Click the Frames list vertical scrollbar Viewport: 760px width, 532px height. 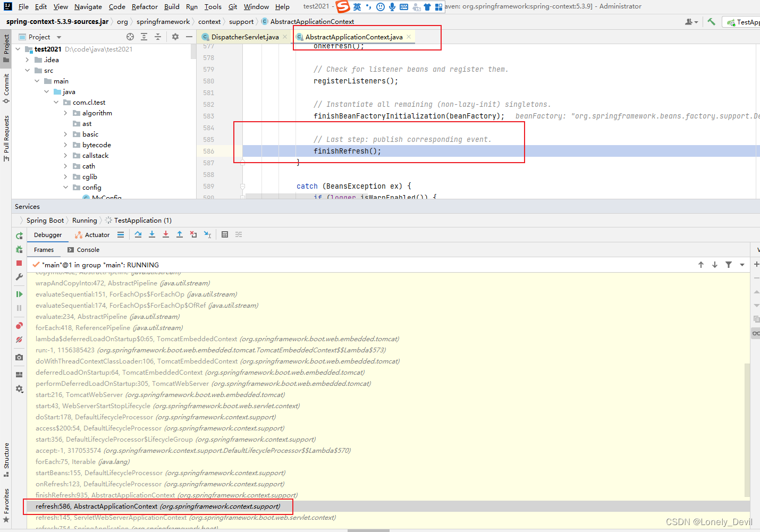(747, 429)
